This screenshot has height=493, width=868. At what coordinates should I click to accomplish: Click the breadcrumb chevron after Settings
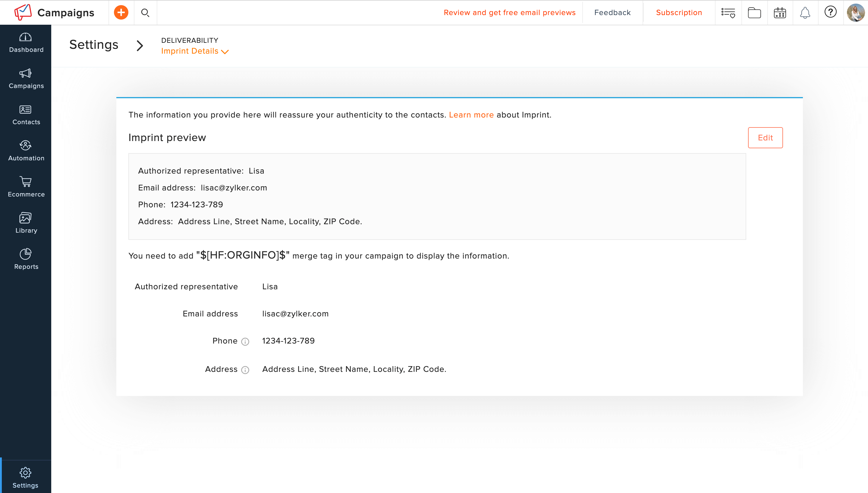pyautogui.click(x=140, y=46)
